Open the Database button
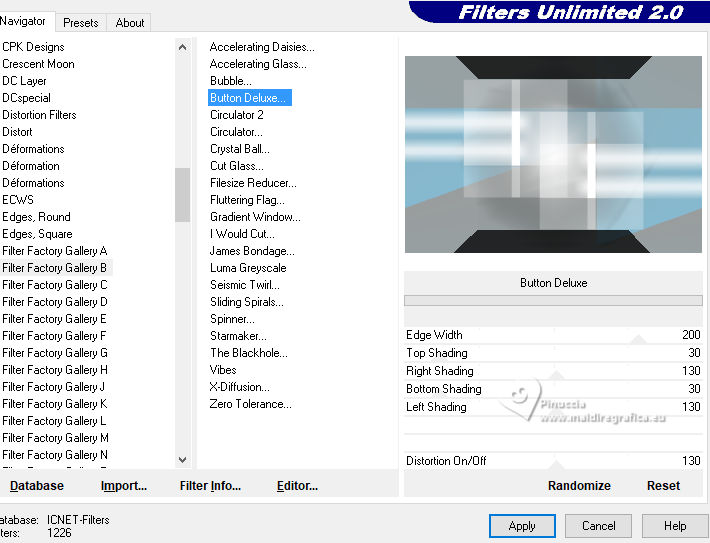 point(37,486)
